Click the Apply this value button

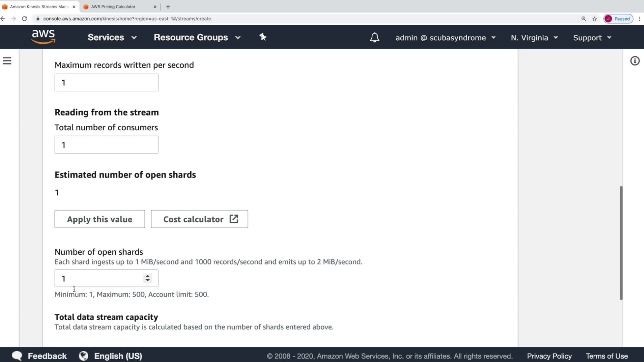pos(99,219)
